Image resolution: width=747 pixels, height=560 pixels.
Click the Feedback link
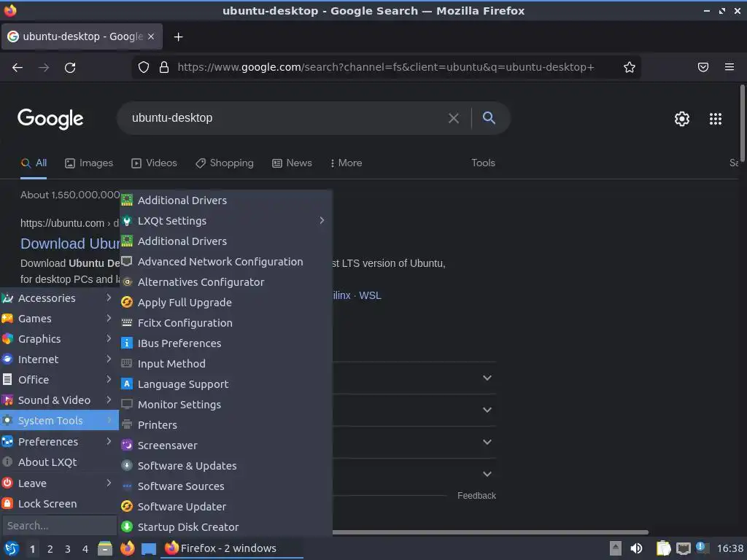point(476,496)
